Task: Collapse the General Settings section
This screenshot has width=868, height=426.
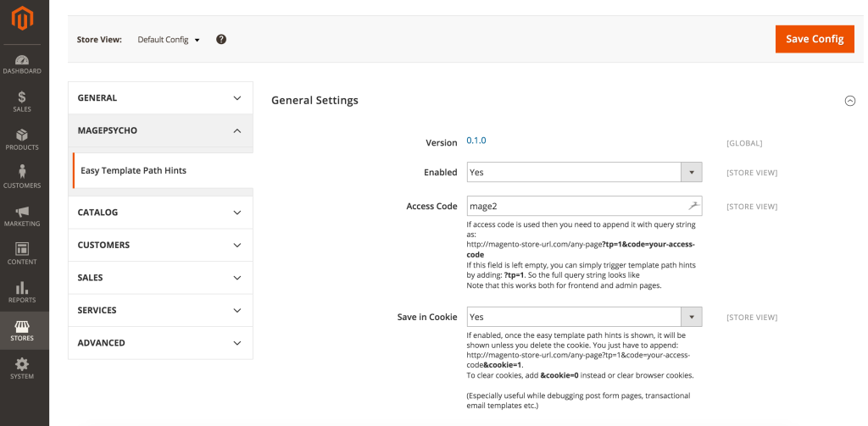Action: pyautogui.click(x=849, y=101)
